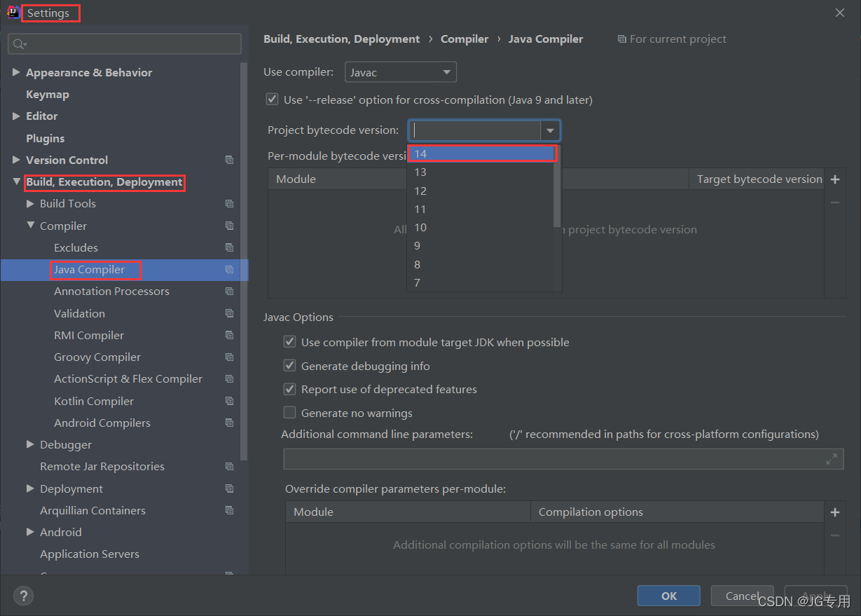Click the Add icon next to Override compiler parameters table

835,512
